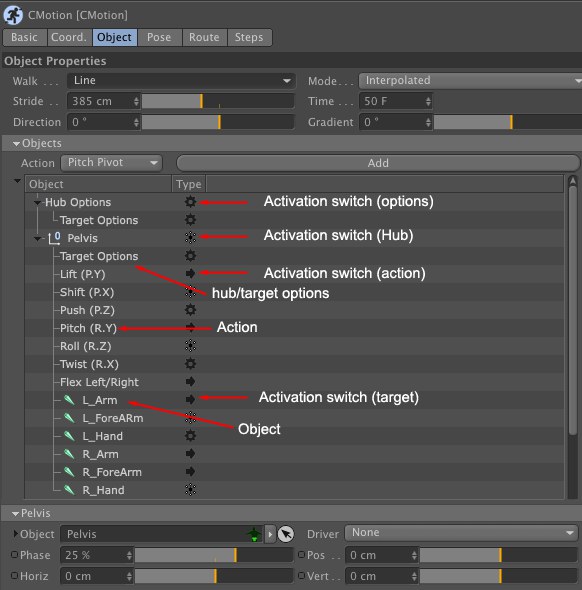Toggle the R_Arm activation arrow
The height and width of the screenshot is (590, 582).
click(190, 454)
